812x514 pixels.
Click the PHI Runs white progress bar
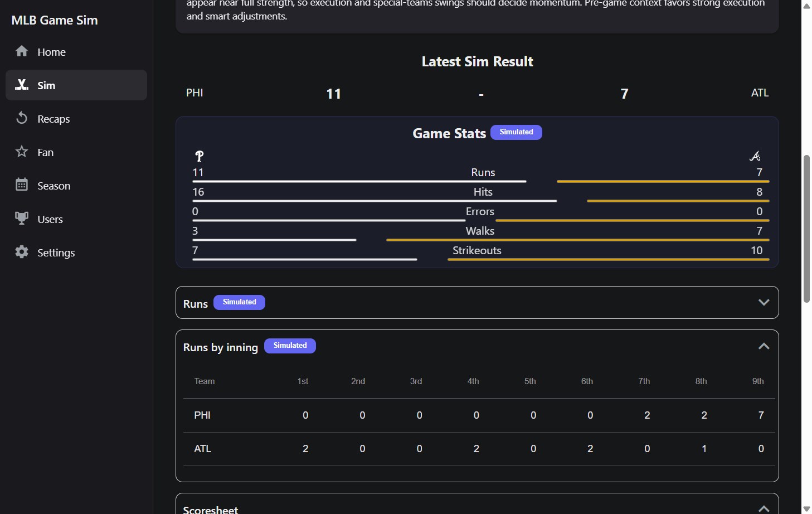(x=359, y=181)
